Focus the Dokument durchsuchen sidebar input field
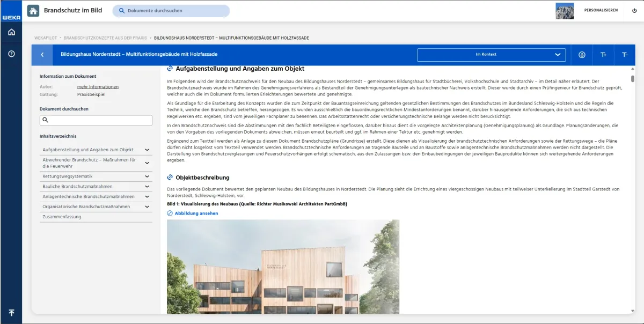This screenshot has width=644, height=324. click(96, 120)
